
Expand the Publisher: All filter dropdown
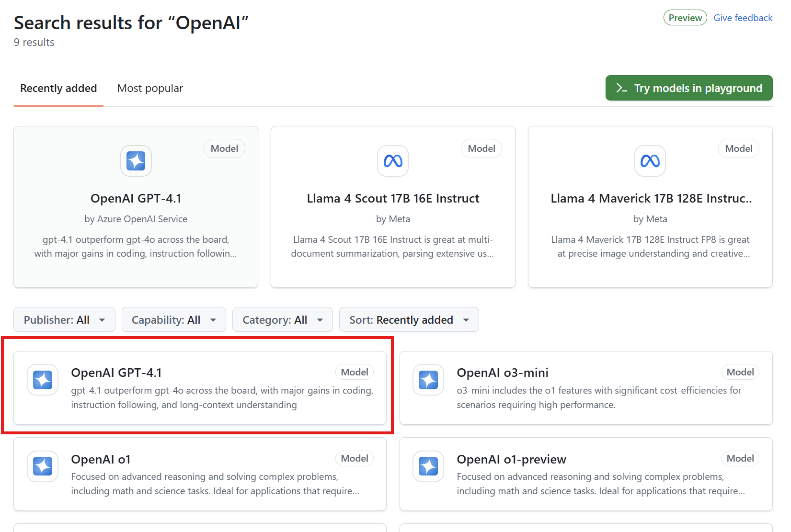[x=64, y=319]
